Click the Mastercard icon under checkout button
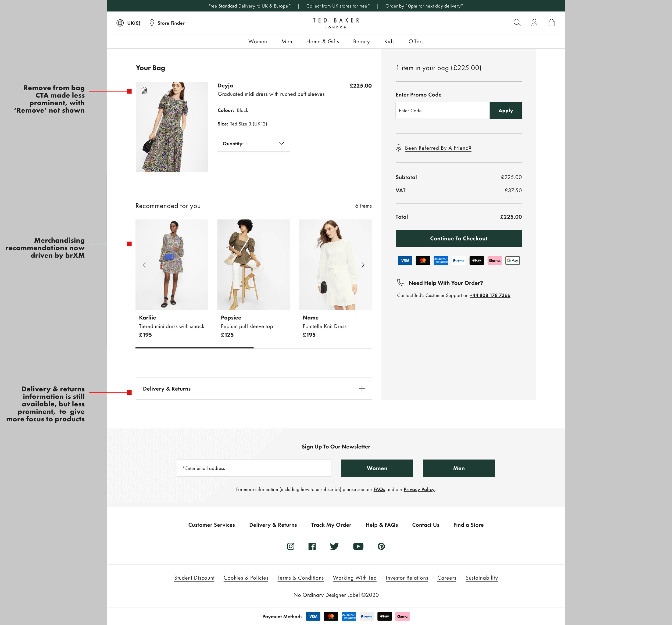Image resolution: width=672 pixels, height=625 pixels. point(423,260)
